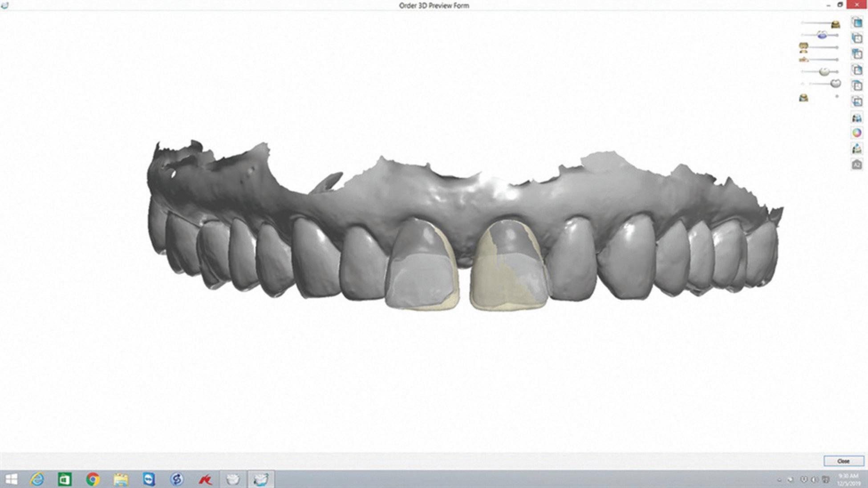The image size is (868, 488).
Task: Toggle the gold crown visibility icon on top slider
Action: [836, 24]
